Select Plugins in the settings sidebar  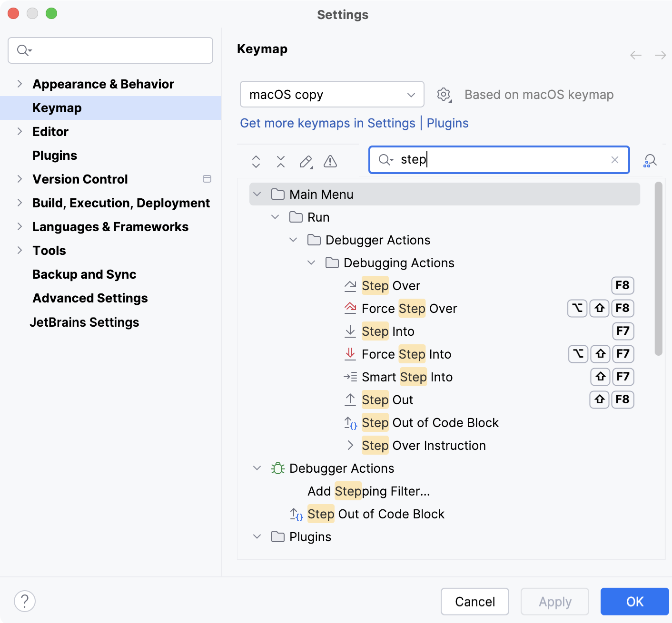click(x=54, y=155)
